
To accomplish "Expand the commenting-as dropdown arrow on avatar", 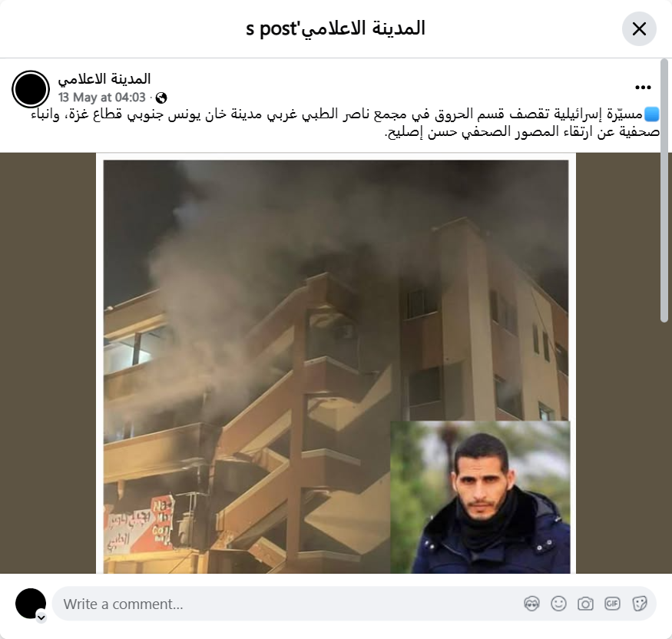I will (41, 617).
